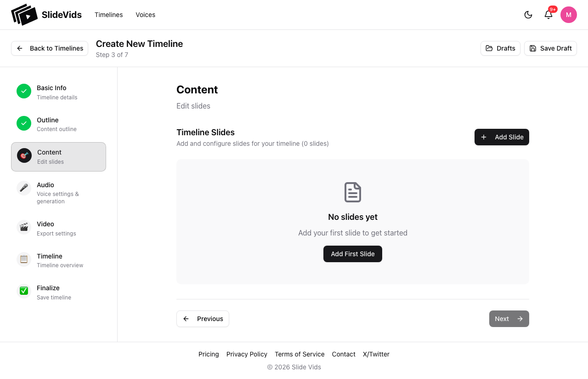
Task: Click the clipboard icon on the Timeline step
Action: 24,259
